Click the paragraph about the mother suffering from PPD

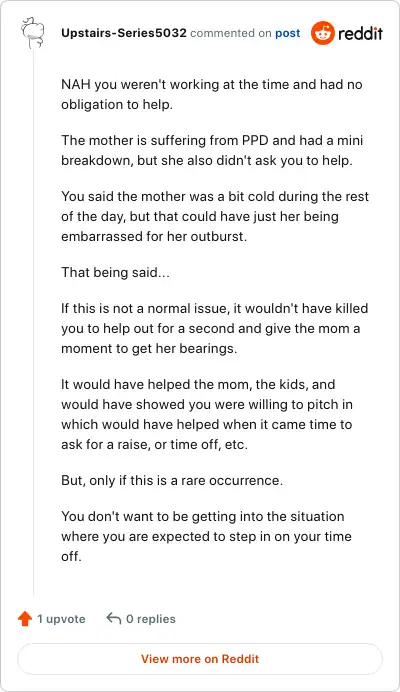pos(212,150)
